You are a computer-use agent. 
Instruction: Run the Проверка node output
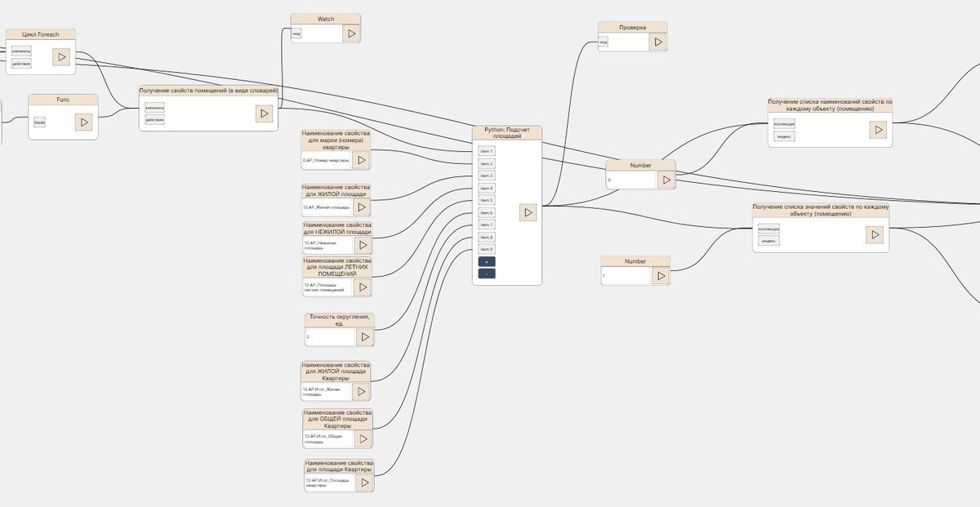point(657,42)
